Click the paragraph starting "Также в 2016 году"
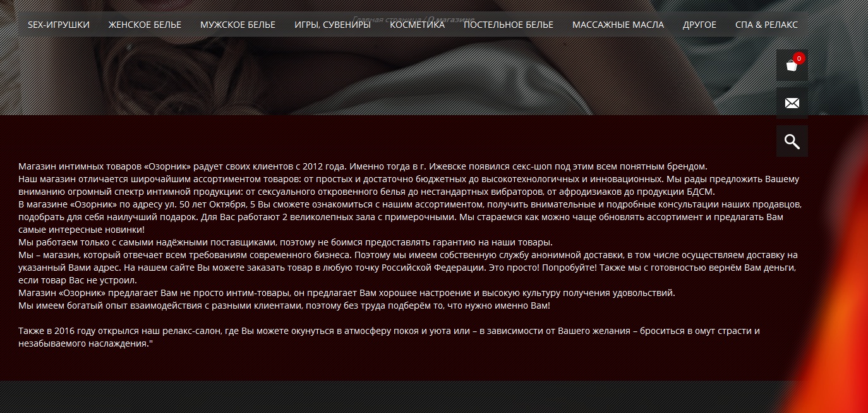The image size is (868, 413). tap(389, 337)
